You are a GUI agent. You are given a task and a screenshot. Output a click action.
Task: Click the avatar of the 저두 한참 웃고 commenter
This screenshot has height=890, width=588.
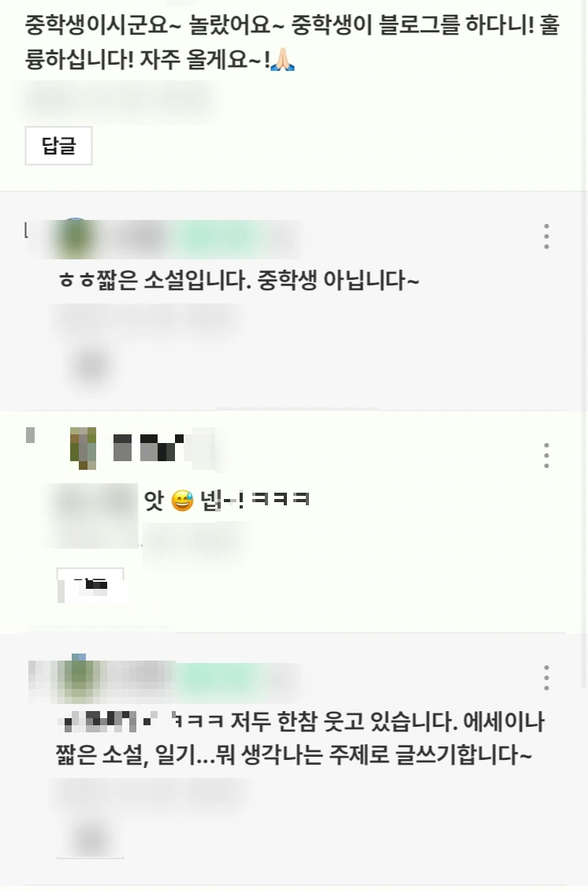(x=80, y=678)
